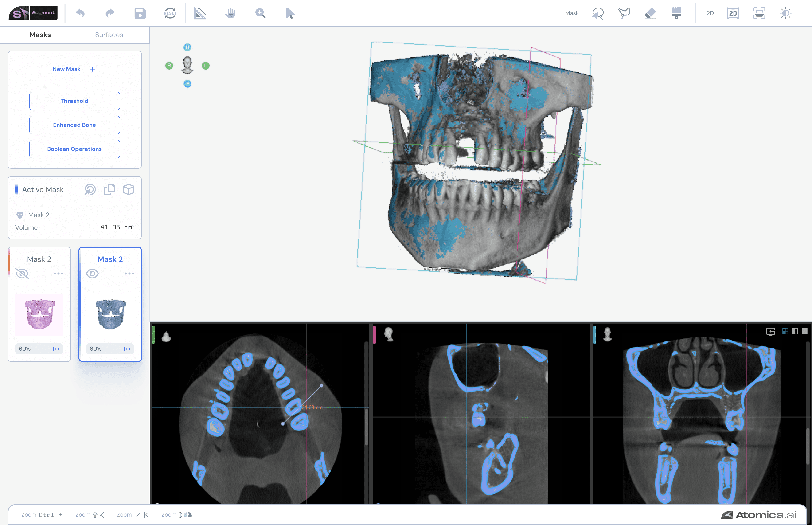Open options menu for blue Mask 2
Image resolution: width=812 pixels, height=525 pixels.
click(x=129, y=273)
